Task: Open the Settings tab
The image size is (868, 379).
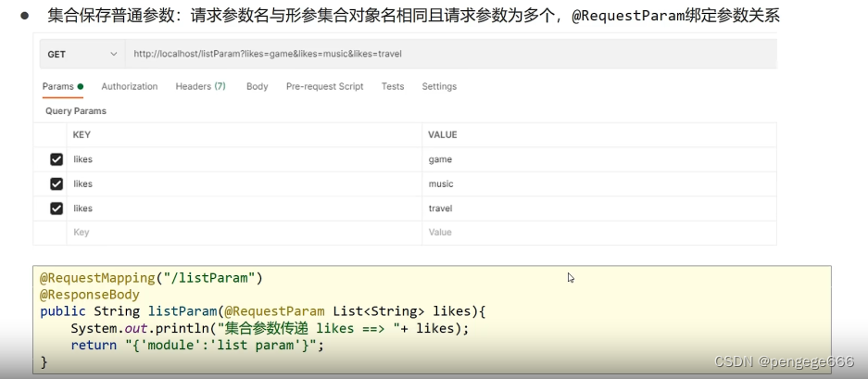Action: tap(439, 86)
